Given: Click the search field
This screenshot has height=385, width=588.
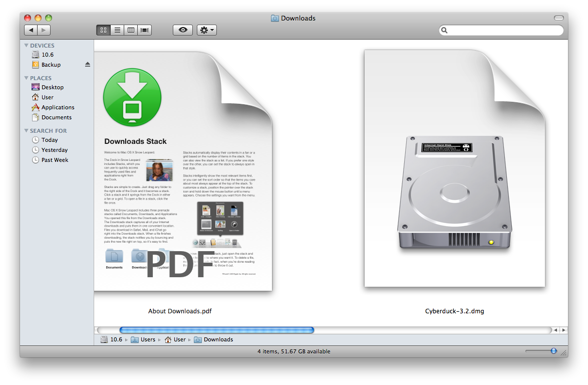Looking at the screenshot, I should (x=501, y=30).
